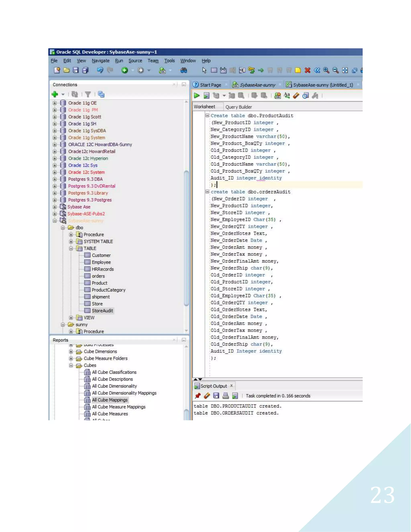Screen dimensions: 411x532
Task: Open All Cube Measure Mappings report
Action: pos(118,407)
